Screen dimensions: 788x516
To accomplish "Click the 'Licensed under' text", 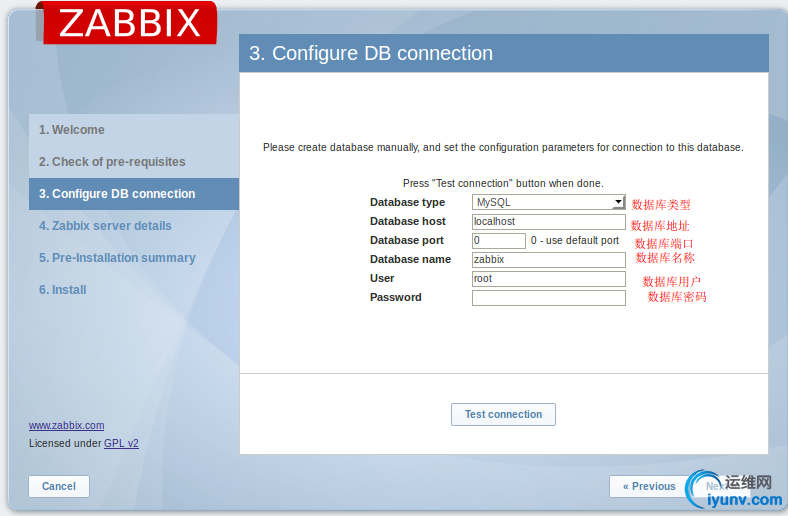I will [x=65, y=443].
